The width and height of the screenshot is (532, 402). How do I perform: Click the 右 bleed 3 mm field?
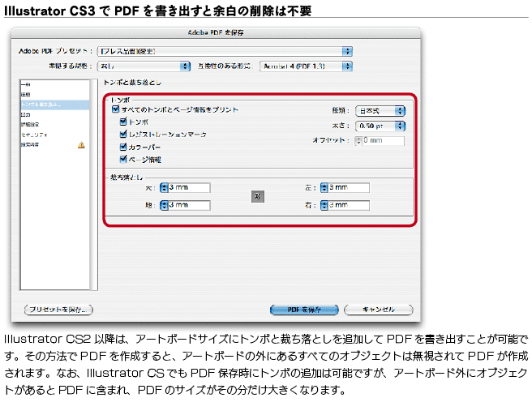point(349,205)
